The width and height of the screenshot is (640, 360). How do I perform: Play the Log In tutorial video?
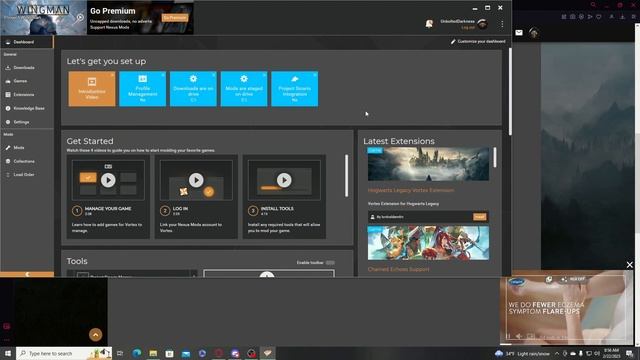pyautogui.click(x=196, y=180)
